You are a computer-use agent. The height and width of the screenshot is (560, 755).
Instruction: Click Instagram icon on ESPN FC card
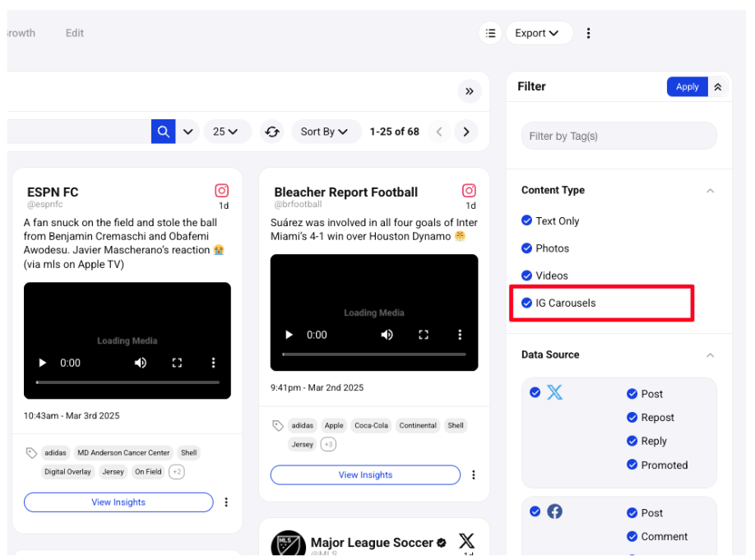pos(221,191)
